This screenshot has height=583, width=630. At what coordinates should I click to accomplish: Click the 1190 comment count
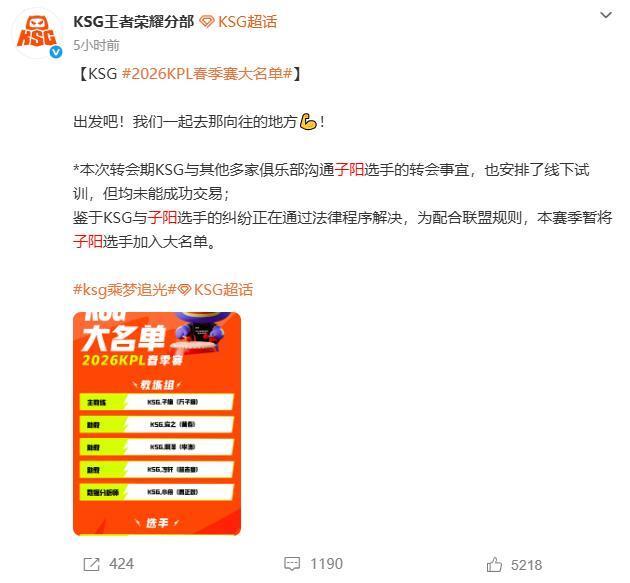click(327, 564)
